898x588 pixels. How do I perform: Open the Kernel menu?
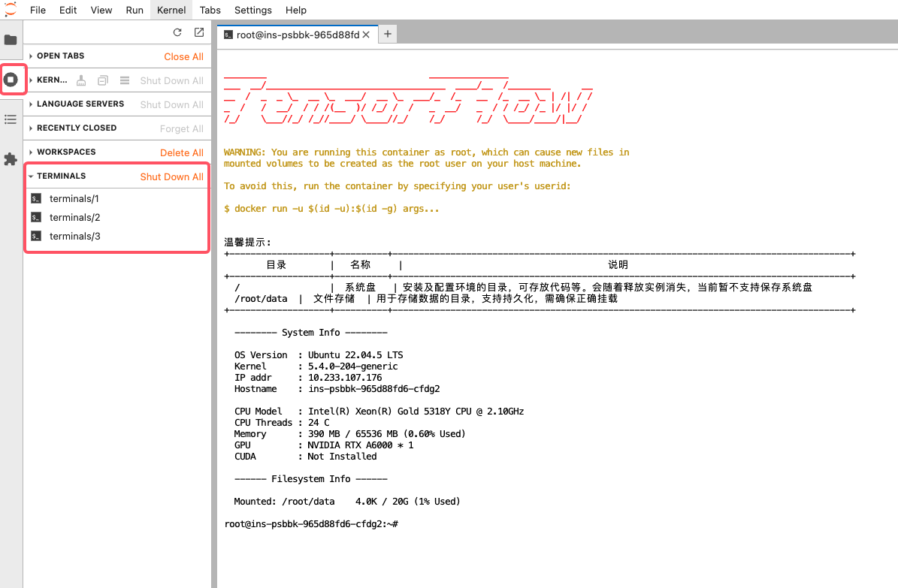[x=171, y=10]
